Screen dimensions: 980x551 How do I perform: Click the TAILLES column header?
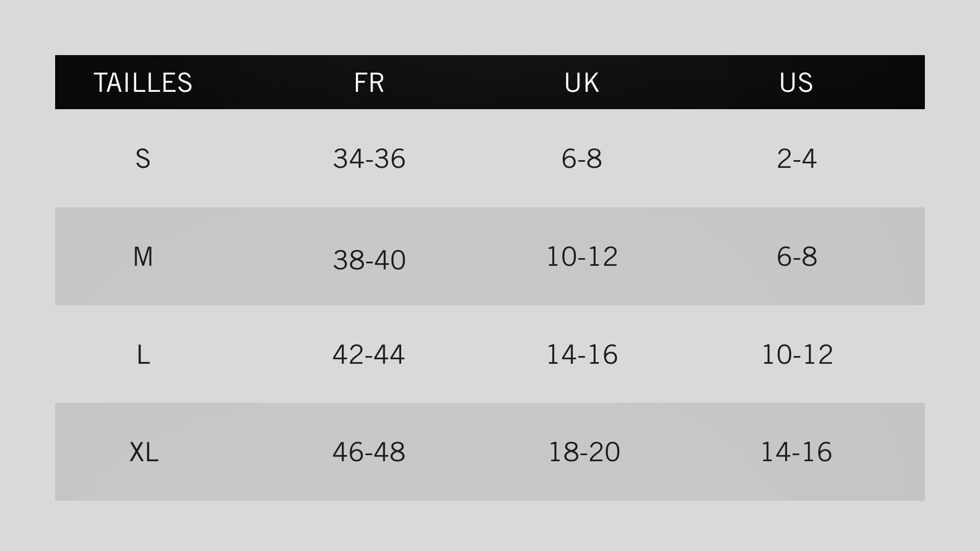(143, 83)
